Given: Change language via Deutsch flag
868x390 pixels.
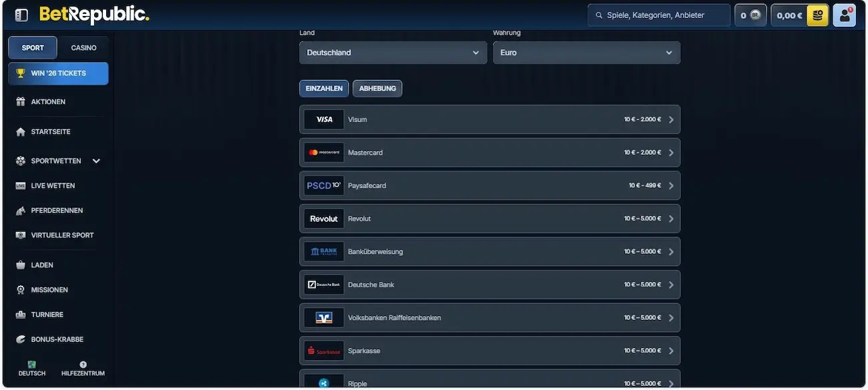Looking at the screenshot, I should click(x=32, y=365).
